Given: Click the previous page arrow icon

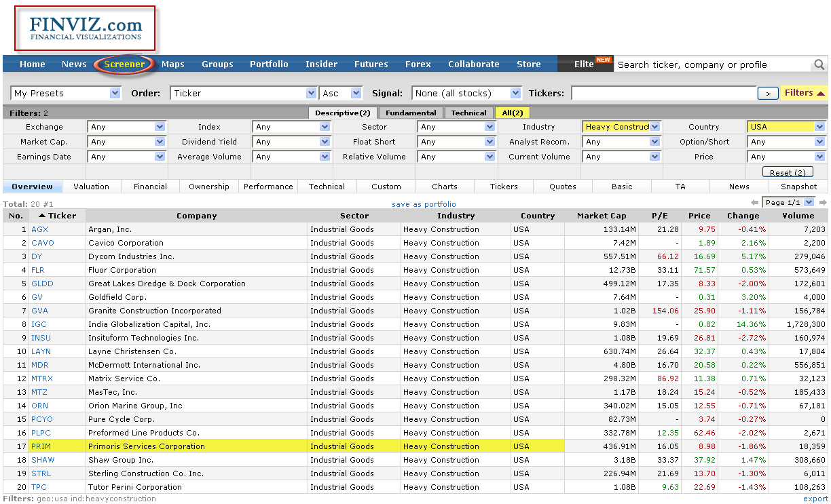Looking at the screenshot, I should pos(754,203).
